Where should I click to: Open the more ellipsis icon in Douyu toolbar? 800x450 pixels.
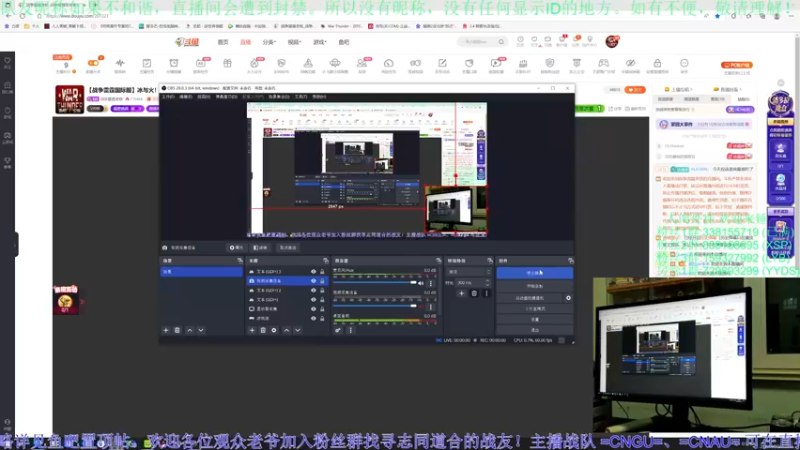tap(684, 63)
